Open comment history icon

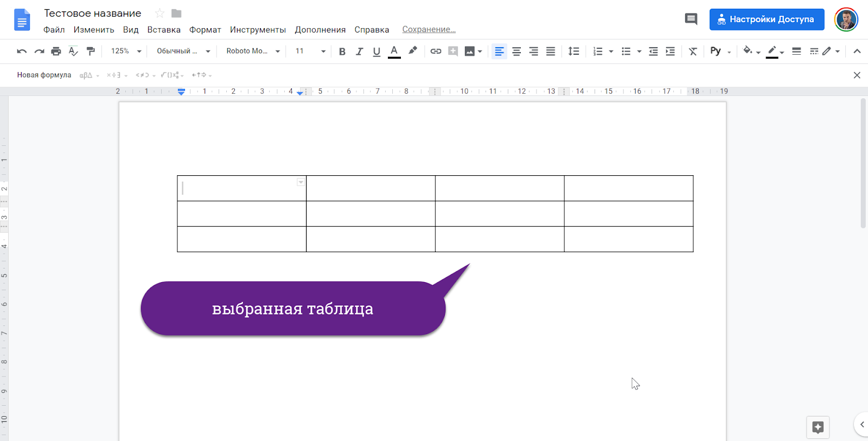[x=691, y=20]
